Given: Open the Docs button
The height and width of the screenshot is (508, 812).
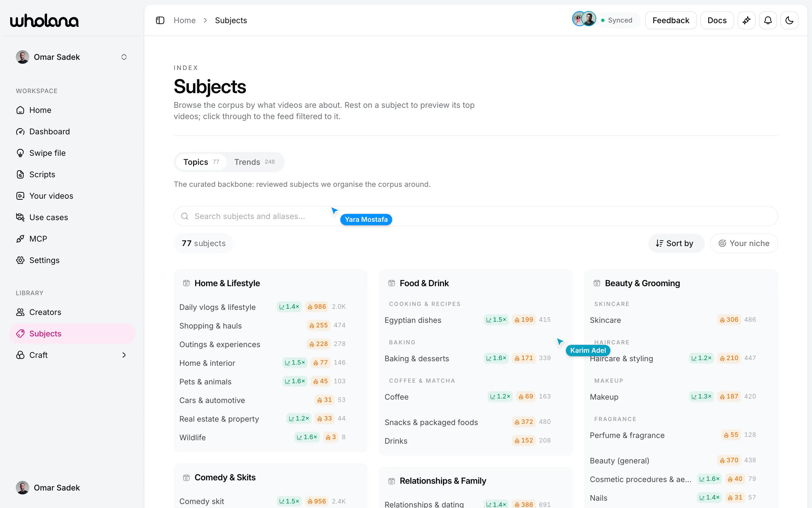Looking at the screenshot, I should click(717, 21).
